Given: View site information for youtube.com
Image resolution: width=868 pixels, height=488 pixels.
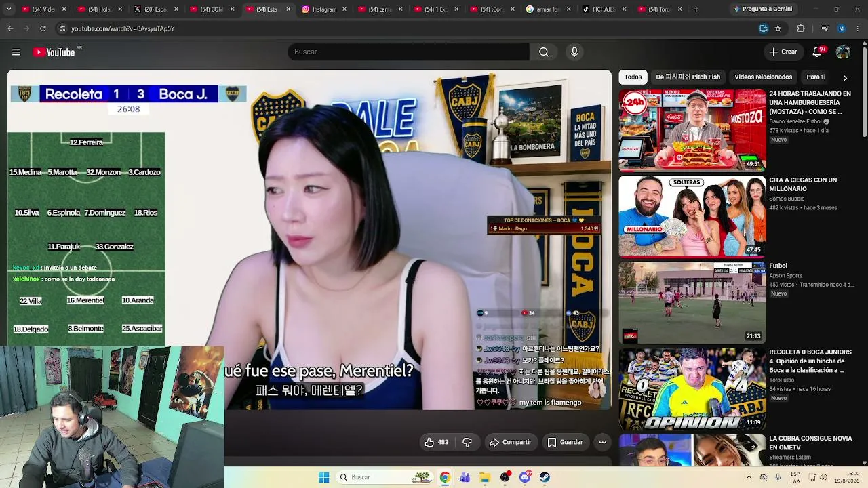Looking at the screenshot, I should click(62, 28).
